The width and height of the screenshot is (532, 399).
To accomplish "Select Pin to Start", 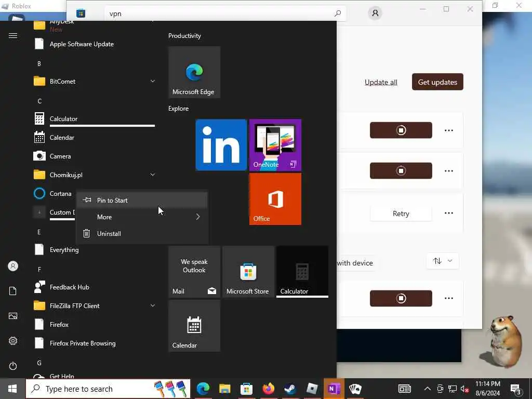I will [x=142, y=200].
